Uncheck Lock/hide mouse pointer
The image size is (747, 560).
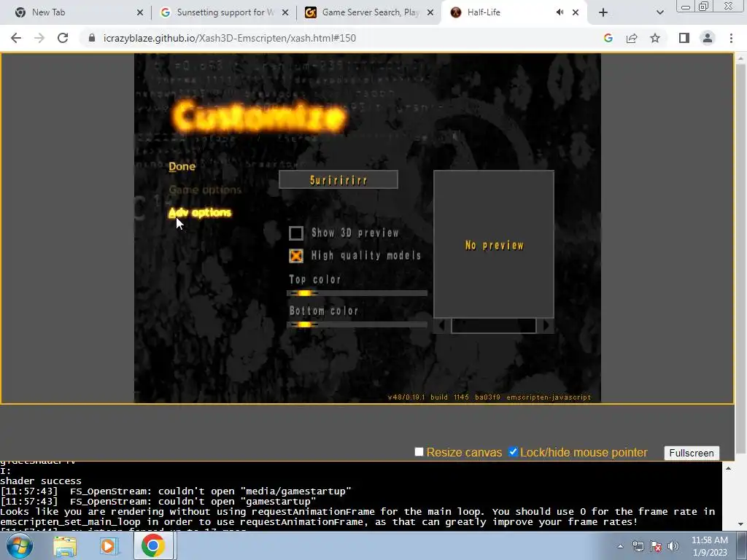tap(513, 451)
